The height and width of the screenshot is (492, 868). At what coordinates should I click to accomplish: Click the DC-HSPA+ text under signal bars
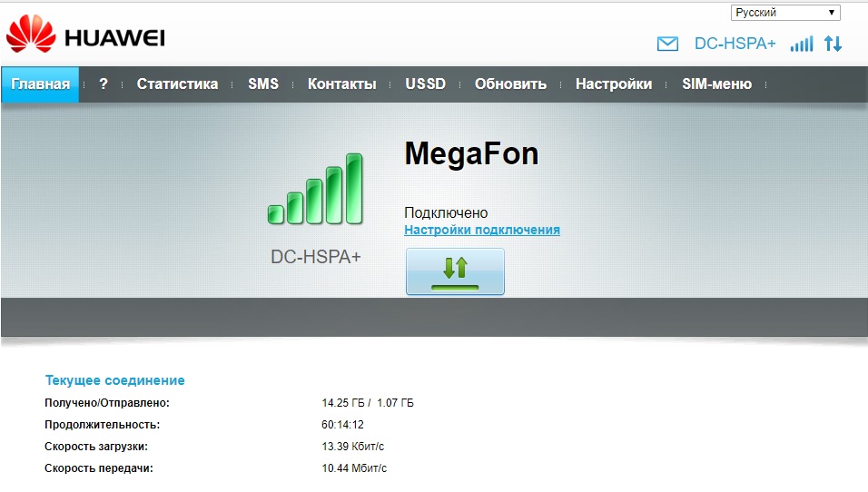pyautogui.click(x=316, y=257)
